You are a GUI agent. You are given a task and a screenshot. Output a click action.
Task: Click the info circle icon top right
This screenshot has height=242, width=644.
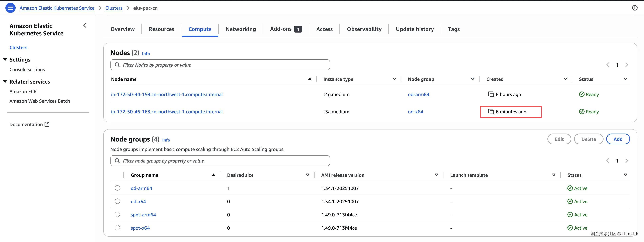click(635, 8)
